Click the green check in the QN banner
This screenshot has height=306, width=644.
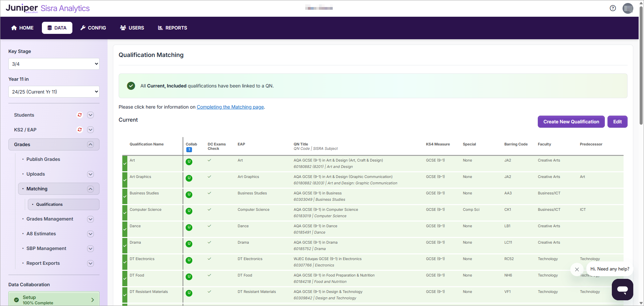[131, 86]
